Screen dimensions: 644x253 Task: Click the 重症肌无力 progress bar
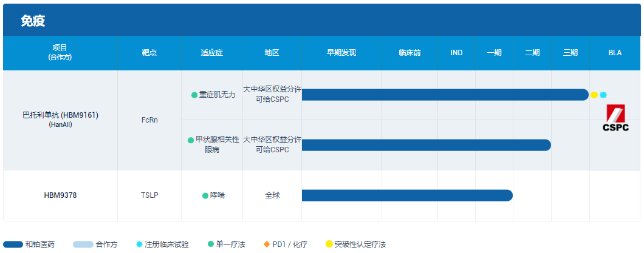point(445,95)
